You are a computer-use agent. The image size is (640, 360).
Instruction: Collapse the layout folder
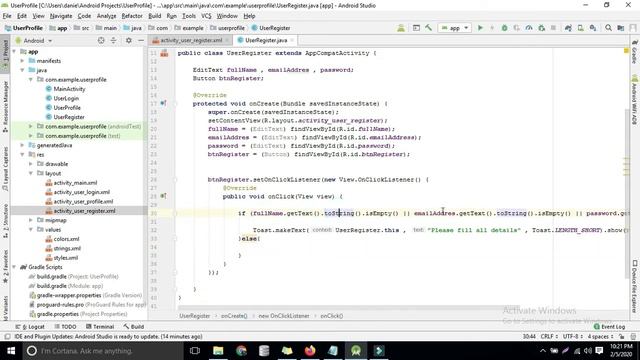(31, 173)
